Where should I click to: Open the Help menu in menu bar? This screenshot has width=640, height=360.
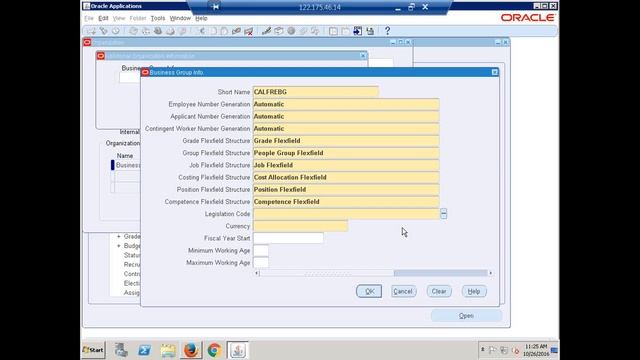pyautogui.click(x=201, y=18)
